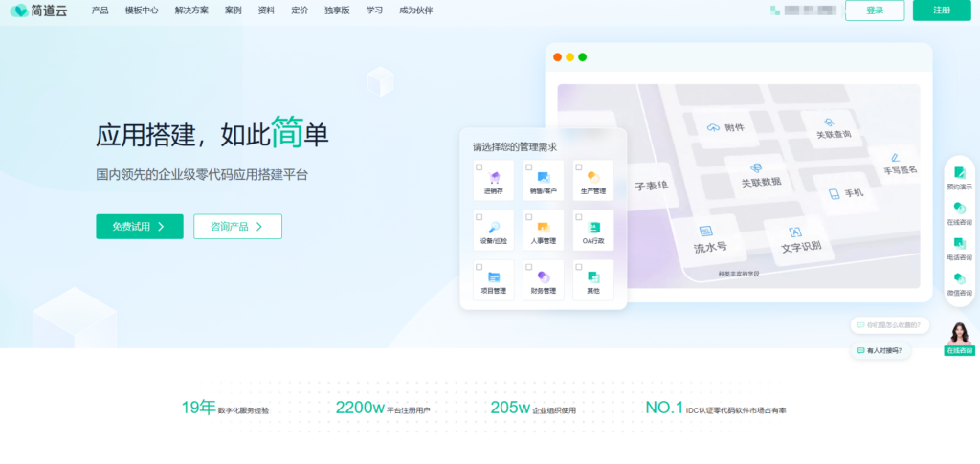
Task: Check the OA行政 checkbox
Action: pos(579,217)
